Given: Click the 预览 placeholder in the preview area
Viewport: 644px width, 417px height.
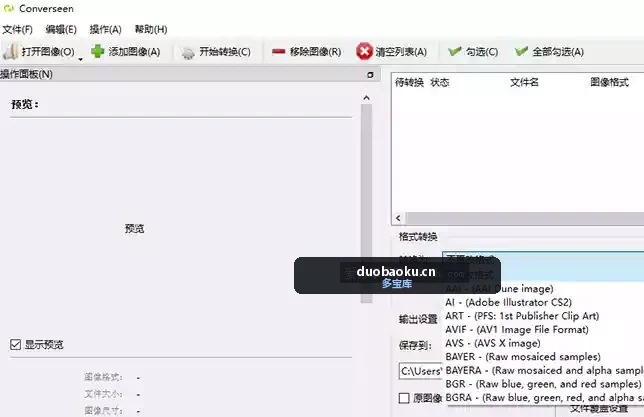Looking at the screenshot, I should click(x=134, y=229).
